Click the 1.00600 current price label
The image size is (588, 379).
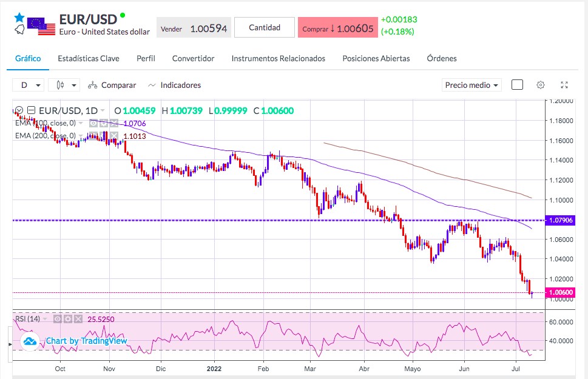[x=561, y=292]
